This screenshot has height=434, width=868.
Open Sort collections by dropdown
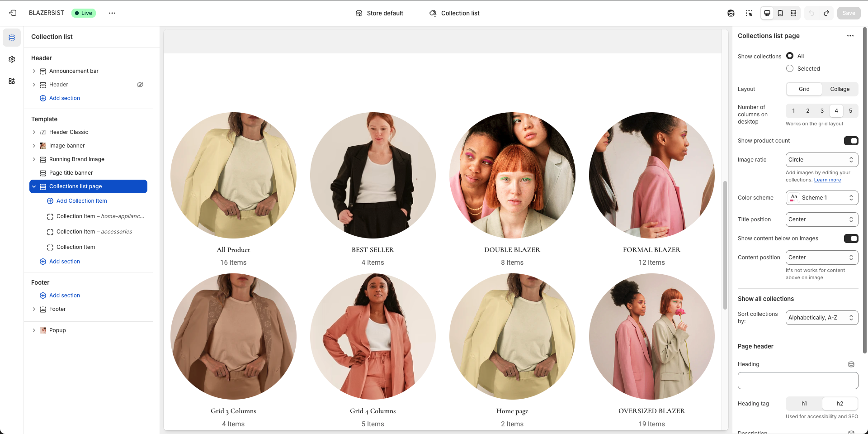[821, 318]
